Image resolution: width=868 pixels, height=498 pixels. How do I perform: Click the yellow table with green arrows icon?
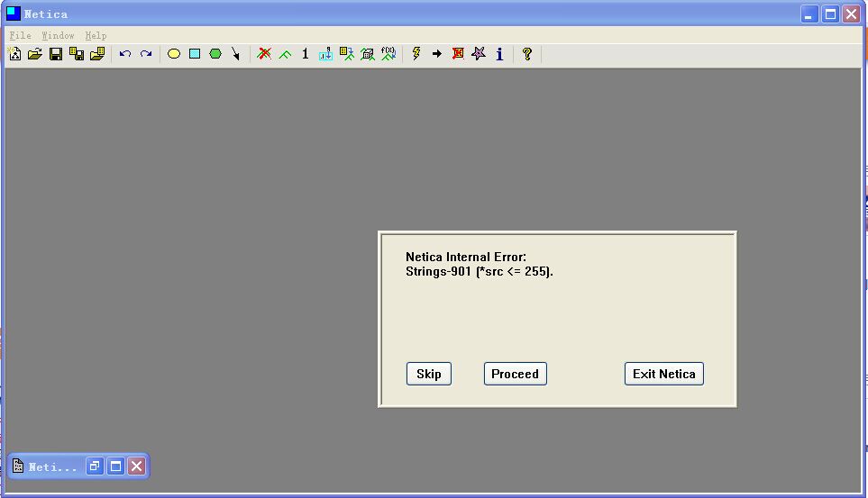[346, 54]
